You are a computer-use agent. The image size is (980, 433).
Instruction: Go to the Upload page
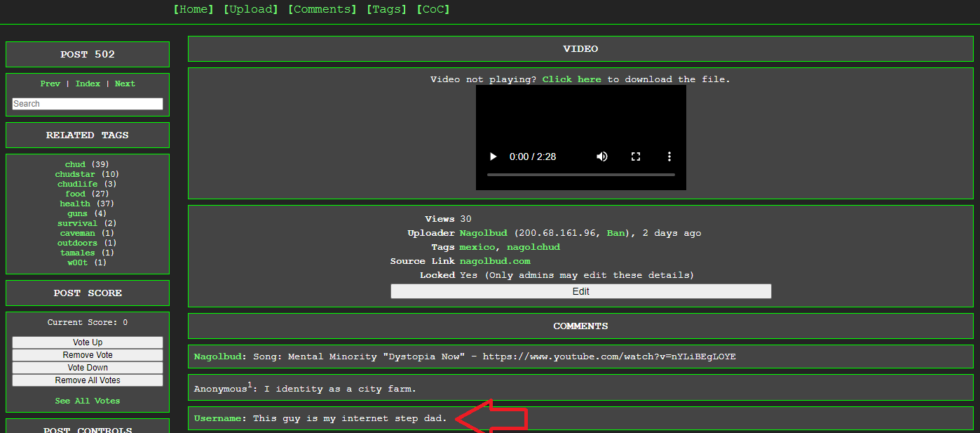[x=250, y=9]
